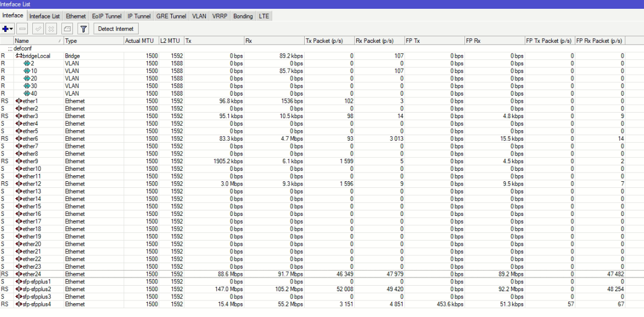Image resolution: width=644 pixels, height=317 pixels.
Task: Sort by Tx Packet (p/s) column header
Action: coord(329,41)
